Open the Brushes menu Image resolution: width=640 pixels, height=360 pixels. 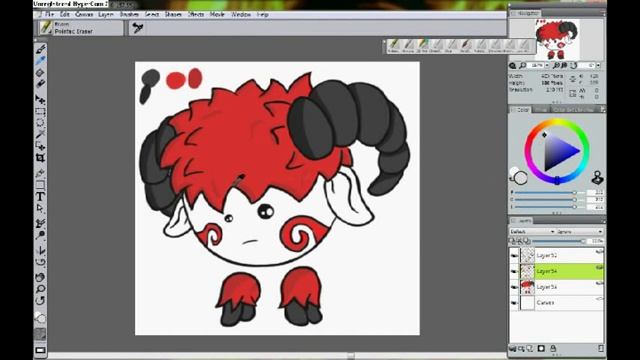(129, 14)
